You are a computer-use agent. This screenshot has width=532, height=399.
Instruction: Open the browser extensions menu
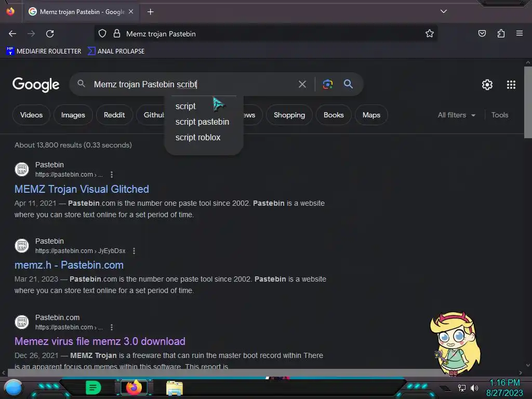click(x=501, y=33)
